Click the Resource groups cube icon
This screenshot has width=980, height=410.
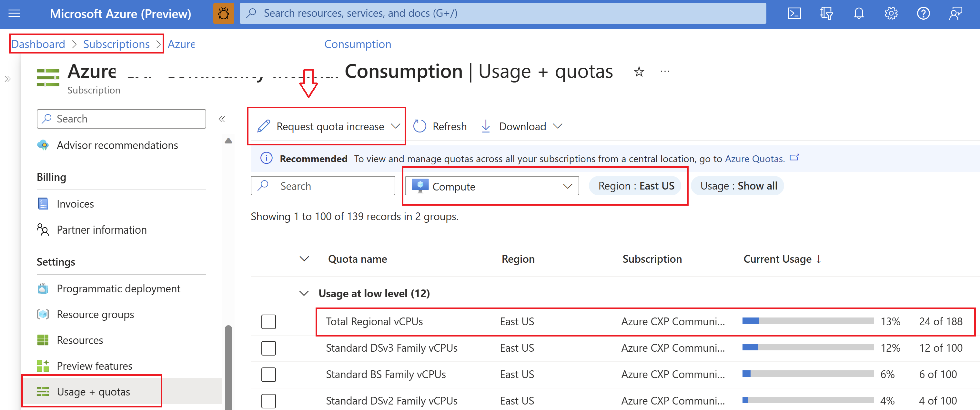point(43,314)
